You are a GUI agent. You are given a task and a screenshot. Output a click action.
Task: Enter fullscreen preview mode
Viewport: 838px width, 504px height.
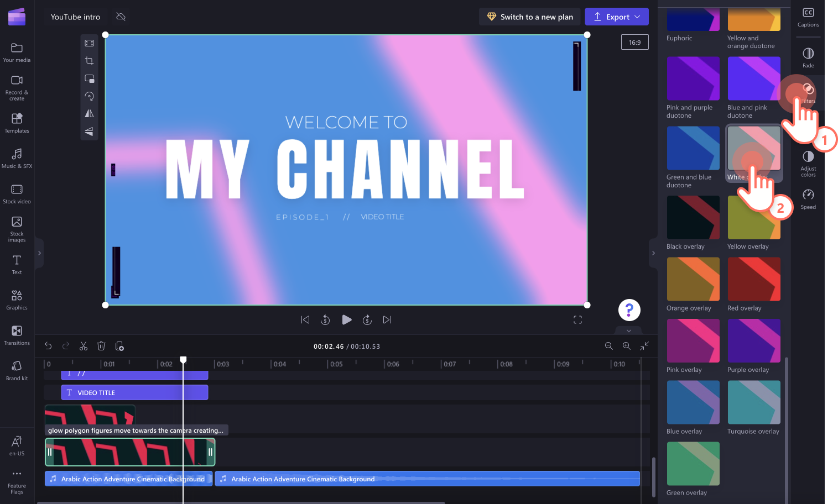[x=577, y=319]
